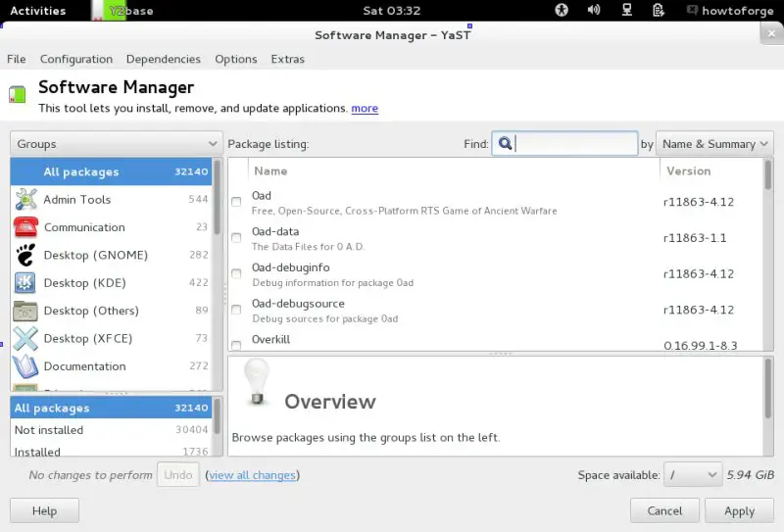Open the Options menu
Viewport: 784px width, 532px height.
point(236,59)
